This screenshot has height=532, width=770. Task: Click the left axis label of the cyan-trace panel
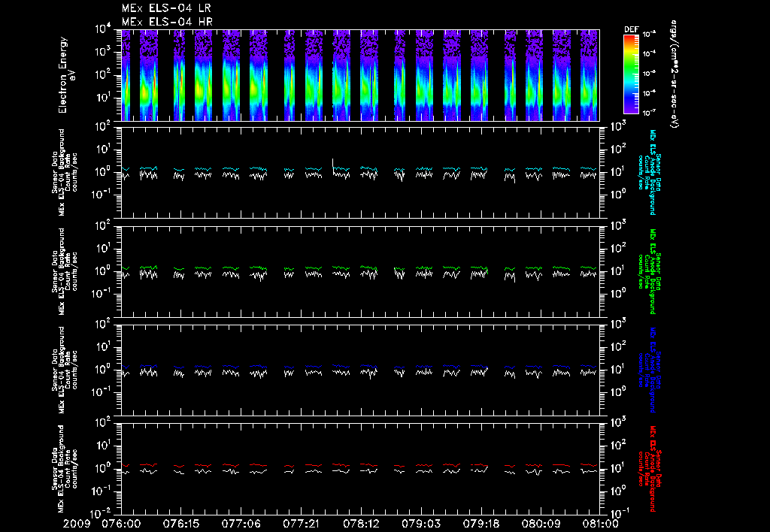coord(65,172)
